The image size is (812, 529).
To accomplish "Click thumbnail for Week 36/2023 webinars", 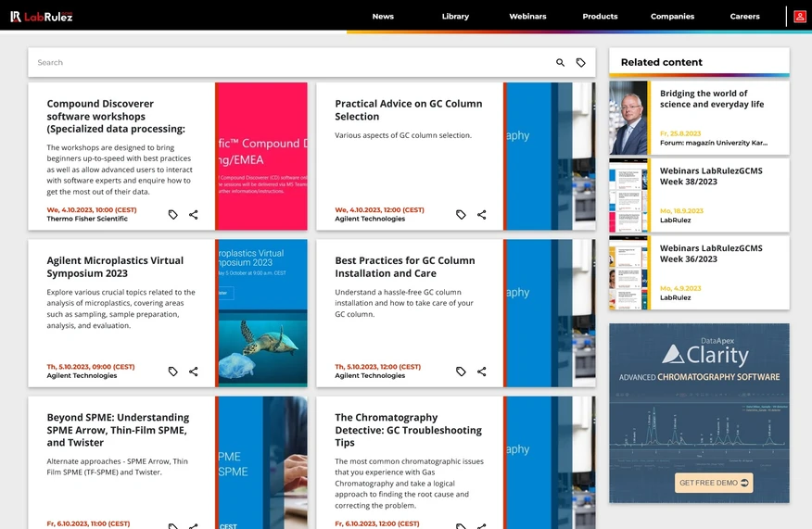I will (x=628, y=272).
